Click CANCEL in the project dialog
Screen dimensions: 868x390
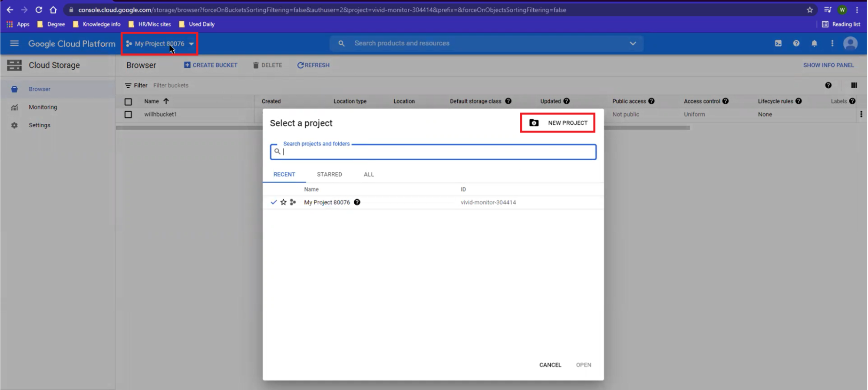coord(550,365)
